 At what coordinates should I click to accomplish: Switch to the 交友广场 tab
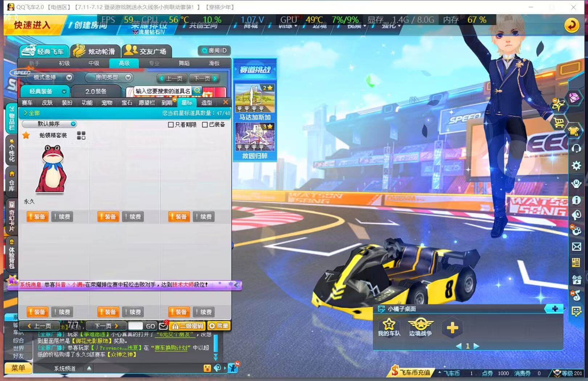(147, 51)
